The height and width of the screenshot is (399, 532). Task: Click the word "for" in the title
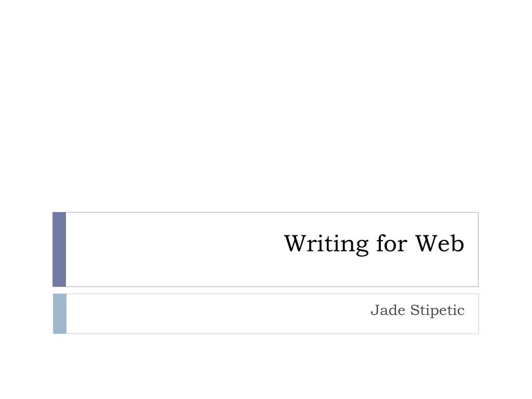[x=392, y=243]
